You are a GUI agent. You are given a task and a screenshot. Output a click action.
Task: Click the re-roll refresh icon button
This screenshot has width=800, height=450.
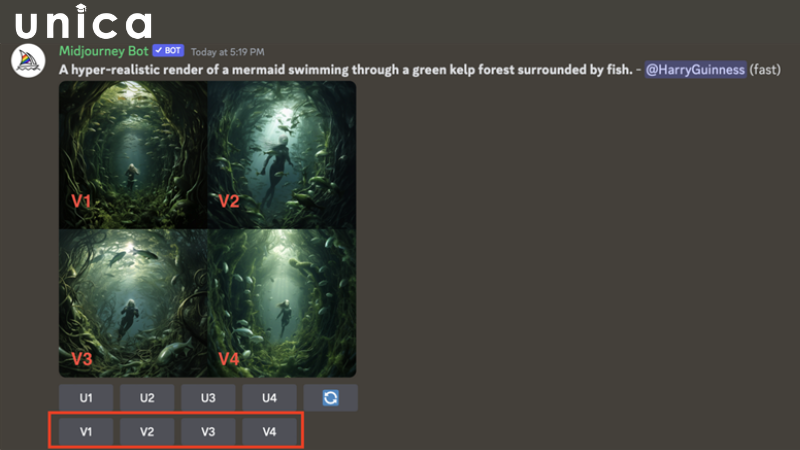click(331, 398)
